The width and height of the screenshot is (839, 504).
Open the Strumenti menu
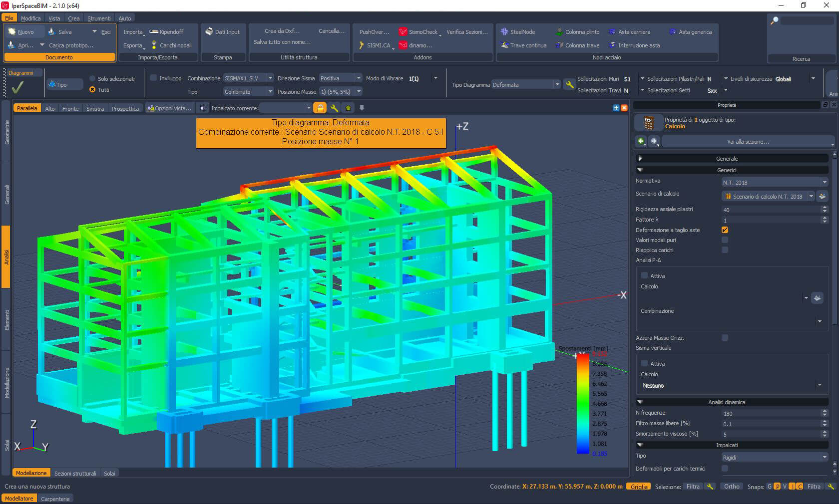tap(99, 18)
